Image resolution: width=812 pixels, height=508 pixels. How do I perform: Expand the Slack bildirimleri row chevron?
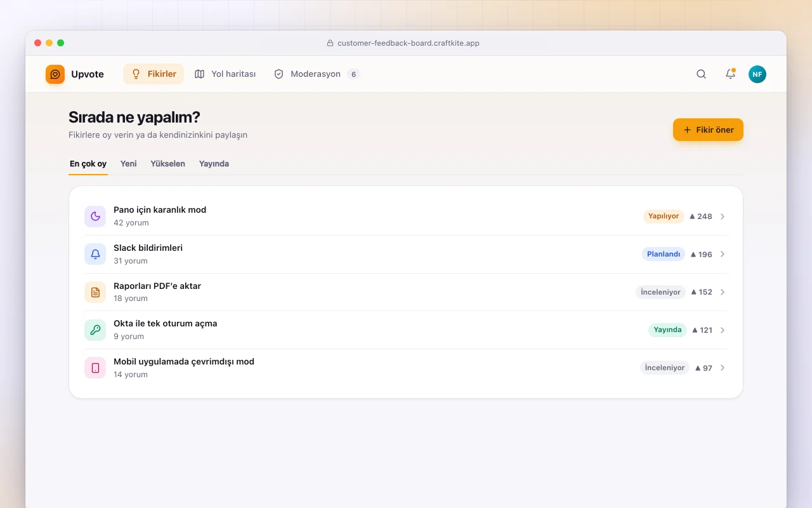click(722, 254)
